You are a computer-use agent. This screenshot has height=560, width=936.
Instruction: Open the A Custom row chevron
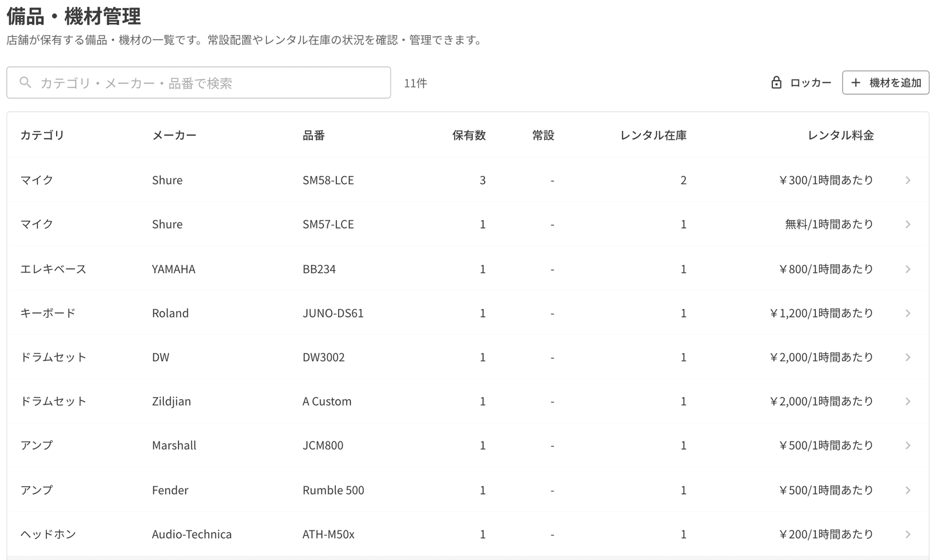[x=908, y=402]
